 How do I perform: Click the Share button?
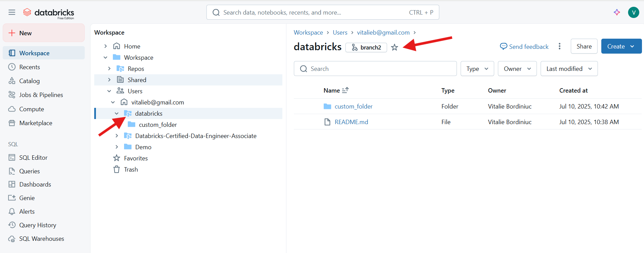[x=584, y=46]
